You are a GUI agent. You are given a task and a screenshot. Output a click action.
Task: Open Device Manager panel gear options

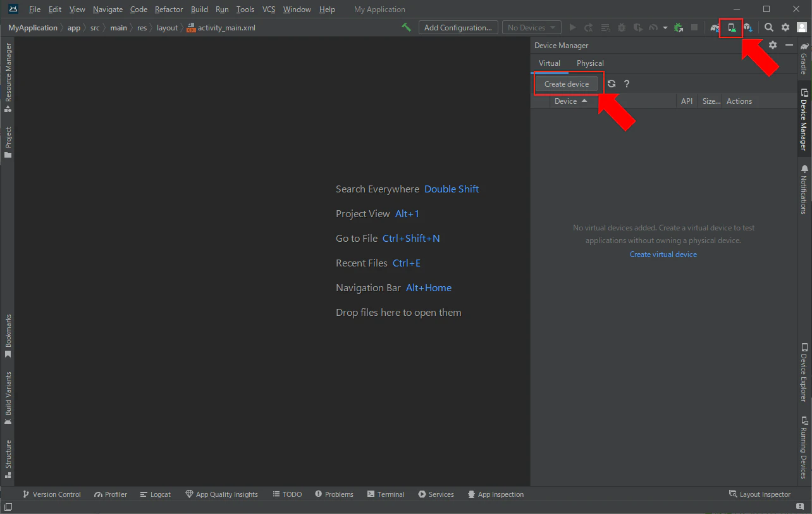point(773,45)
